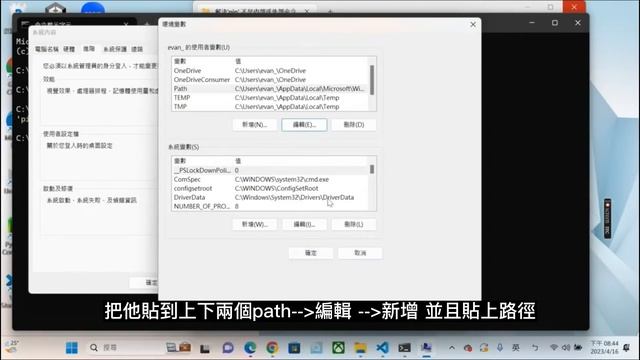Screen dimensions: 640x360
Task: Select the OneDriveConsumer variable row
Action: tap(270, 80)
